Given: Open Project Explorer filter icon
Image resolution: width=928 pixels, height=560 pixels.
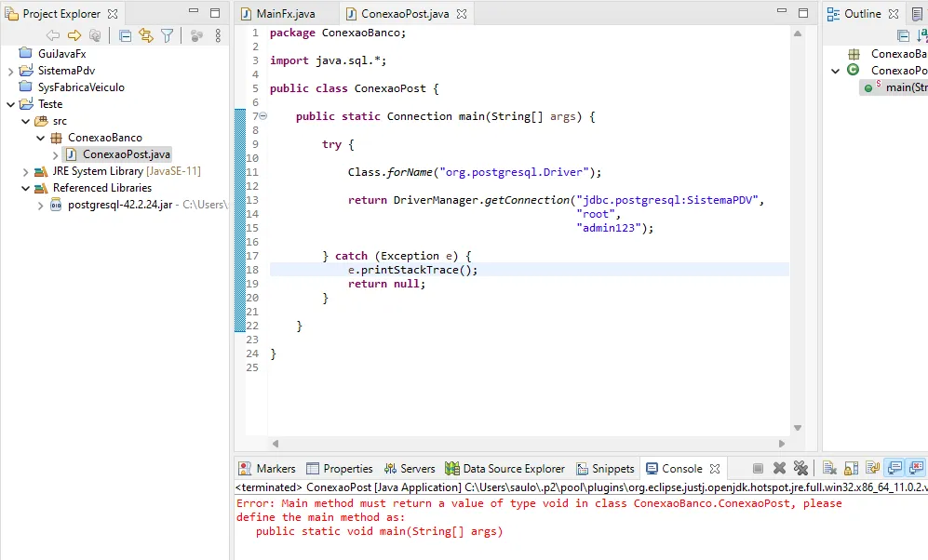Looking at the screenshot, I should tap(167, 36).
